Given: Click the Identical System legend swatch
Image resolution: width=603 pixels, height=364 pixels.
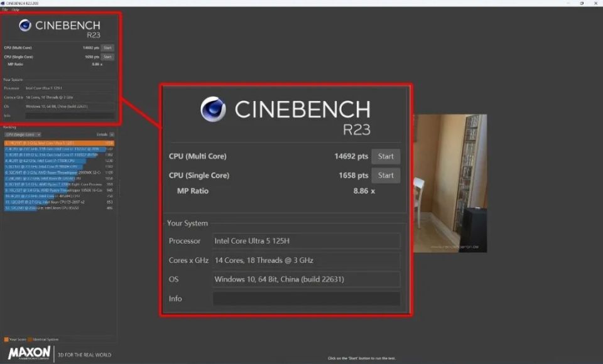Looking at the screenshot, I should click(x=30, y=340).
